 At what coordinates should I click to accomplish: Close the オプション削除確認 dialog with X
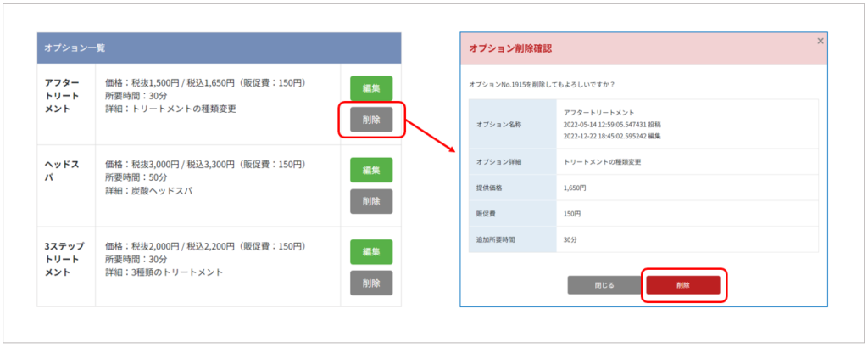tap(821, 41)
